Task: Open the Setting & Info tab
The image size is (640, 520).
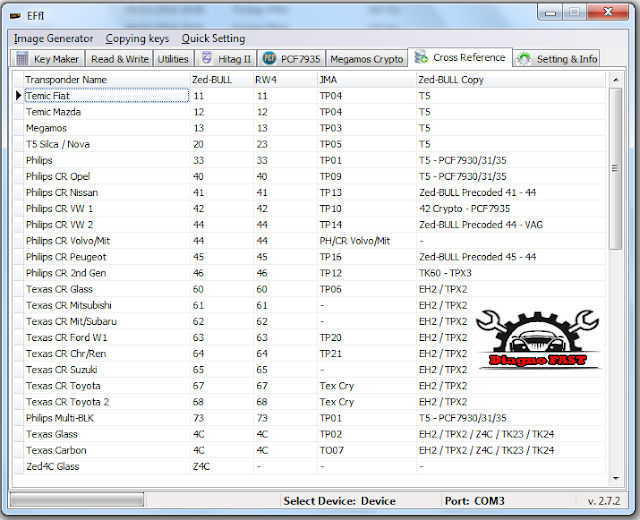Action: pos(556,59)
